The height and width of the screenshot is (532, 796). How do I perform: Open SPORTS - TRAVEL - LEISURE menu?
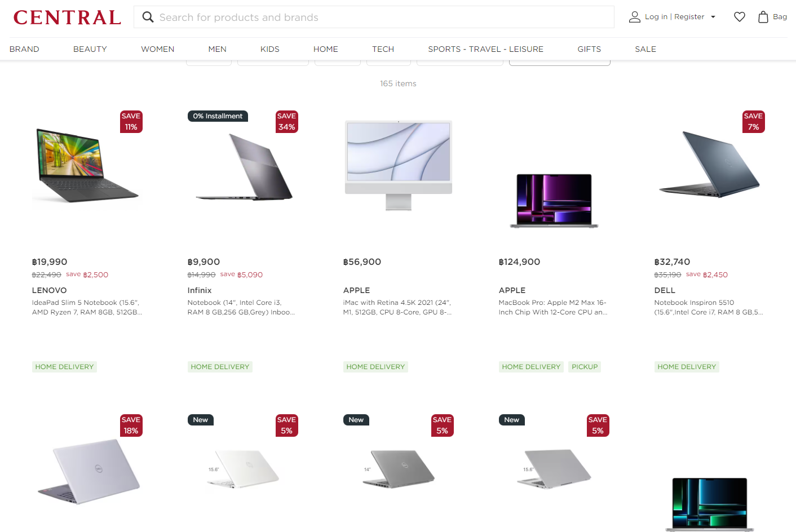tap(485, 49)
